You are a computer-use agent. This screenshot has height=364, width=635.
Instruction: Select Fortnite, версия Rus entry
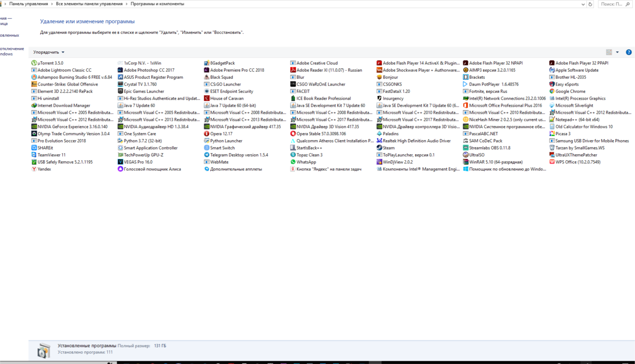485,91
